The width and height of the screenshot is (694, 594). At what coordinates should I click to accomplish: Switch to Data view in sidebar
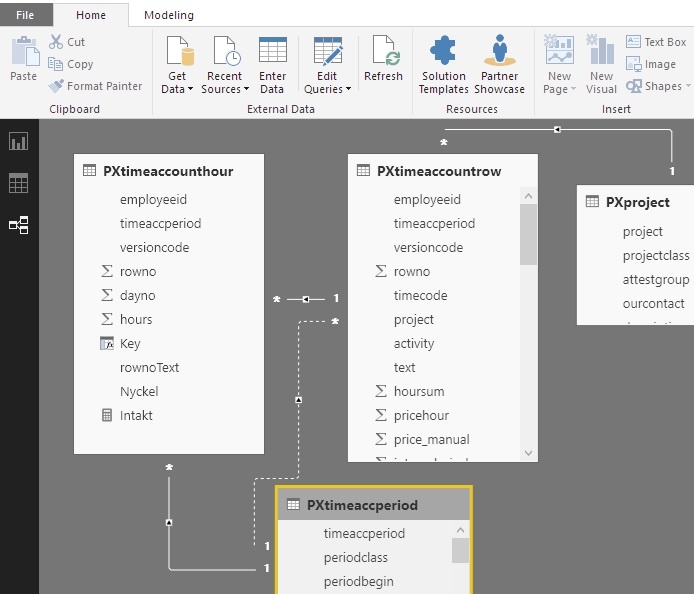(x=19, y=183)
